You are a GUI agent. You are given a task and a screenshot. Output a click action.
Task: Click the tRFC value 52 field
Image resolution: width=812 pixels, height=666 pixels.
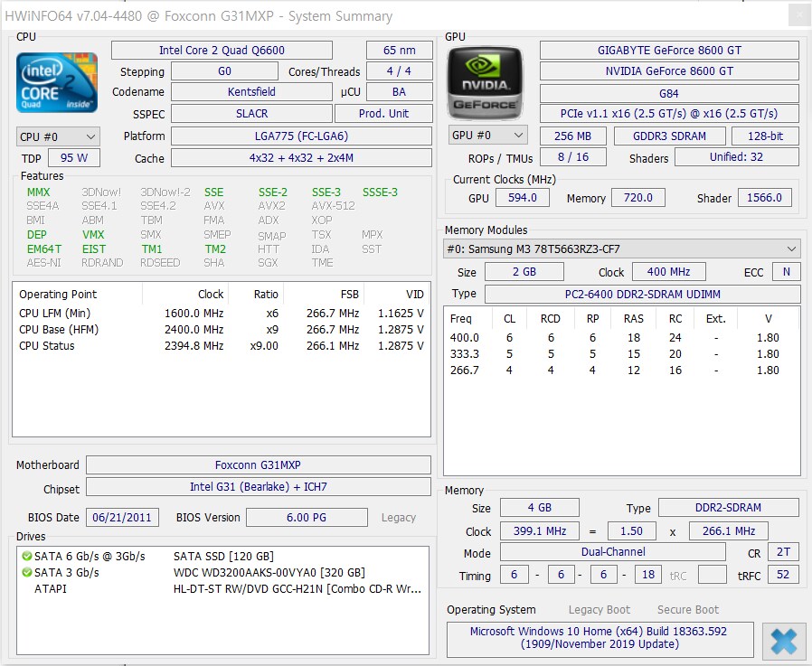click(784, 575)
